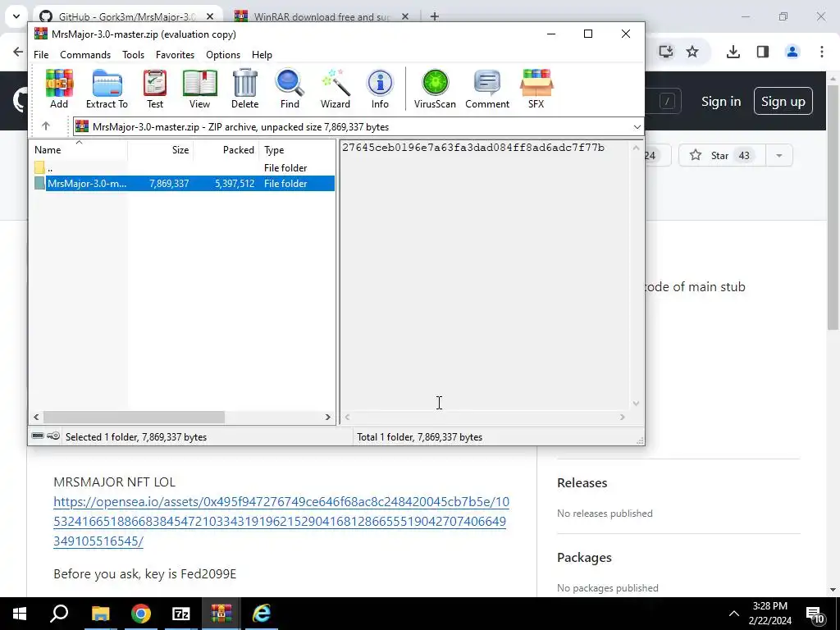
Task: Expand the Star options dropdown arrow
Action: [779, 155]
